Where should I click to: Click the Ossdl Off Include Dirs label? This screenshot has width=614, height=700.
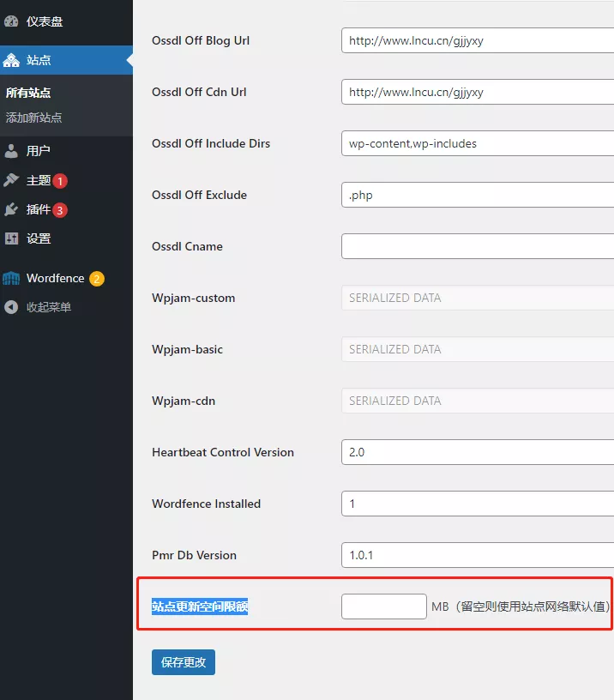[x=211, y=143]
